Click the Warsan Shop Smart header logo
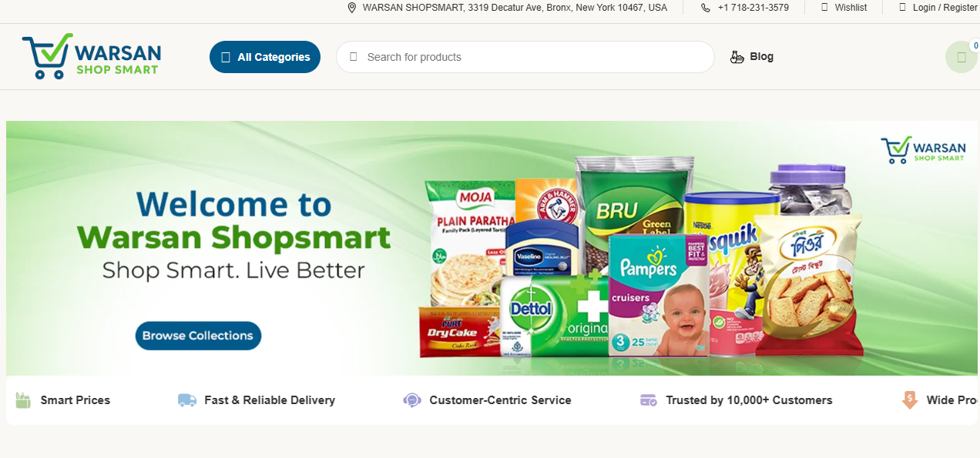This screenshot has height=458, width=980. click(x=91, y=56)
